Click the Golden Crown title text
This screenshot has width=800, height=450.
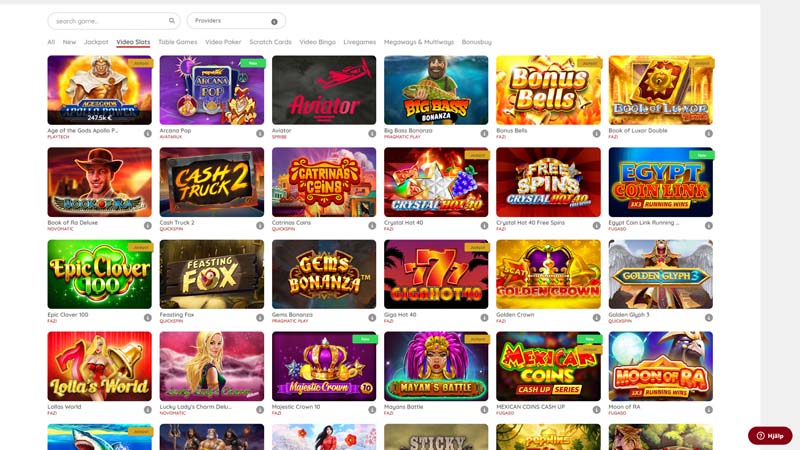coord(515,315)
